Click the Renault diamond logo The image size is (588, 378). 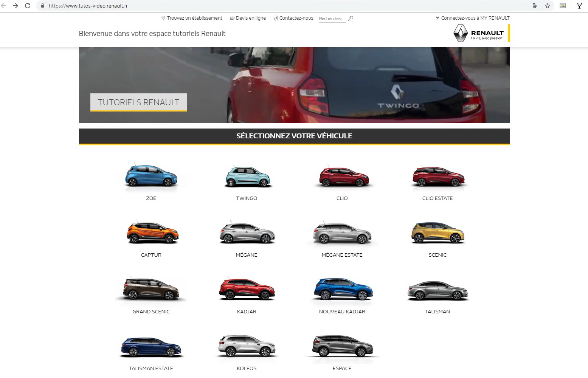(461, 33)
